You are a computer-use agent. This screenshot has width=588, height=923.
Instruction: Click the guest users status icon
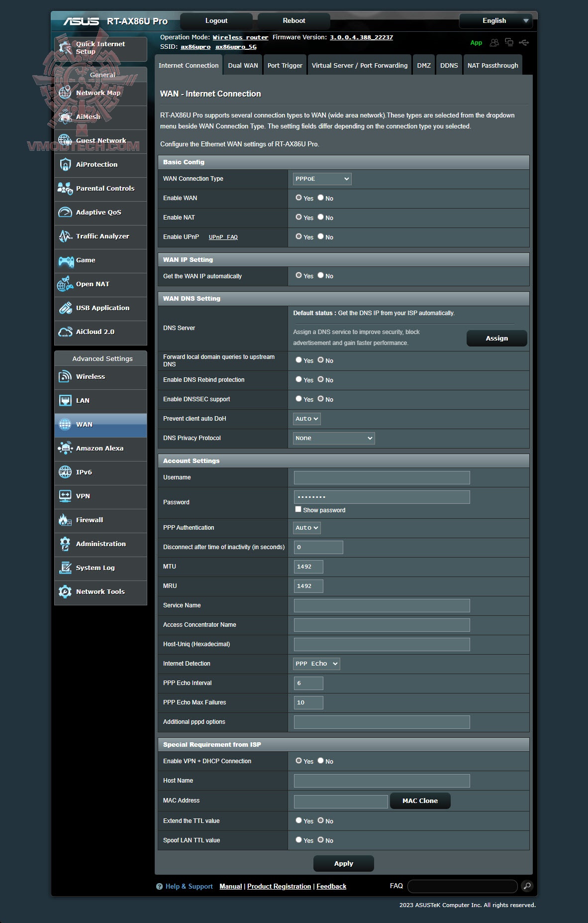coord(494,43)
